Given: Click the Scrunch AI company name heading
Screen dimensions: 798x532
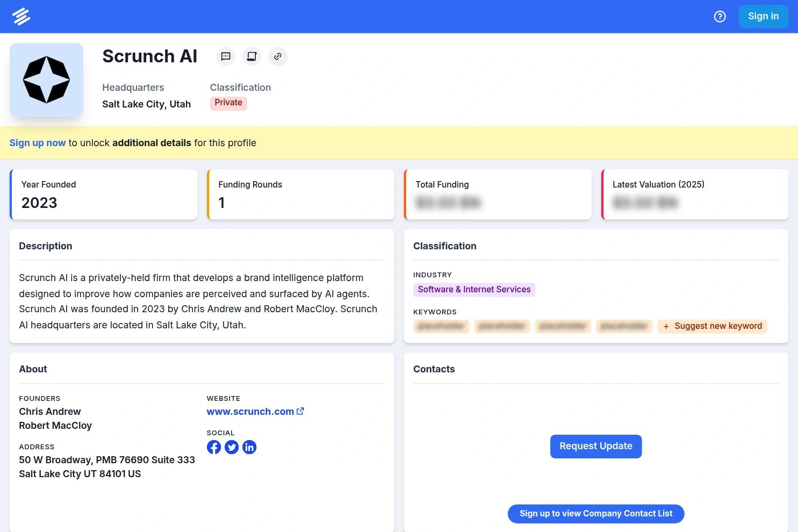Looking at the screenshot, I should click(150, 56).
